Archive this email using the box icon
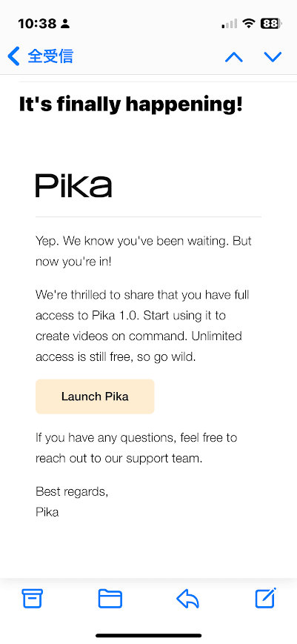Image resolution: width=297 pixels, height=644 pixels. point(32,598)
